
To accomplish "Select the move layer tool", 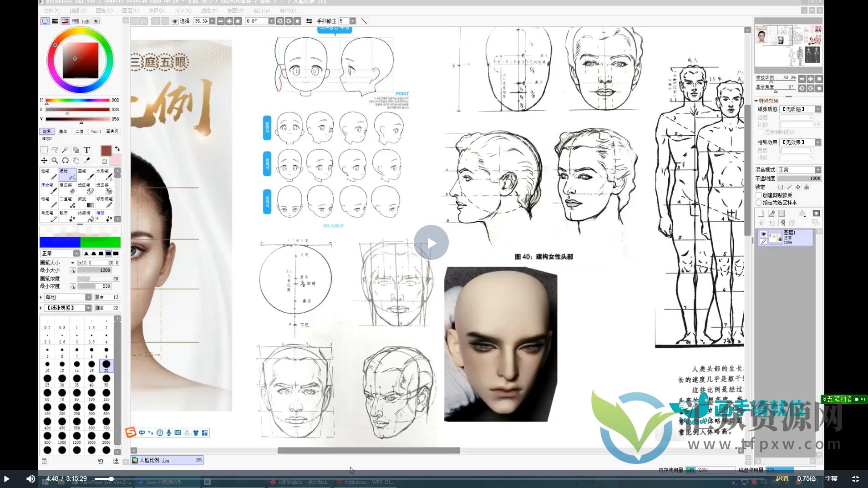I will click(x=44, y=160).
